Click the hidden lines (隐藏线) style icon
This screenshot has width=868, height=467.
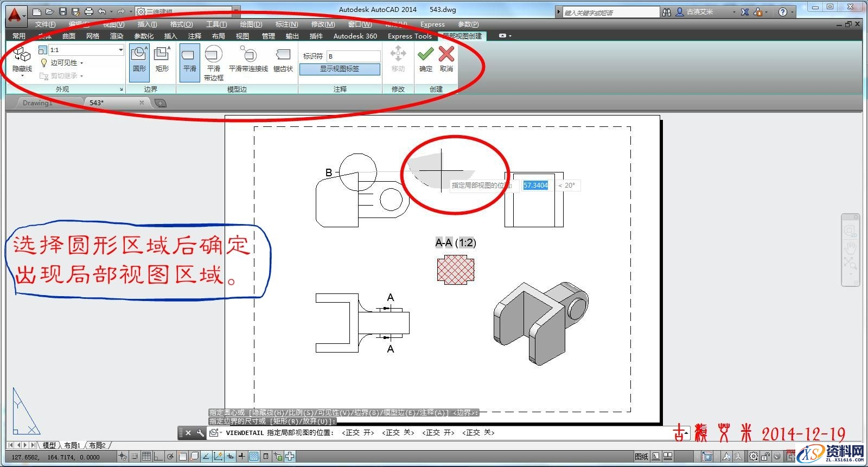(22, 60)
